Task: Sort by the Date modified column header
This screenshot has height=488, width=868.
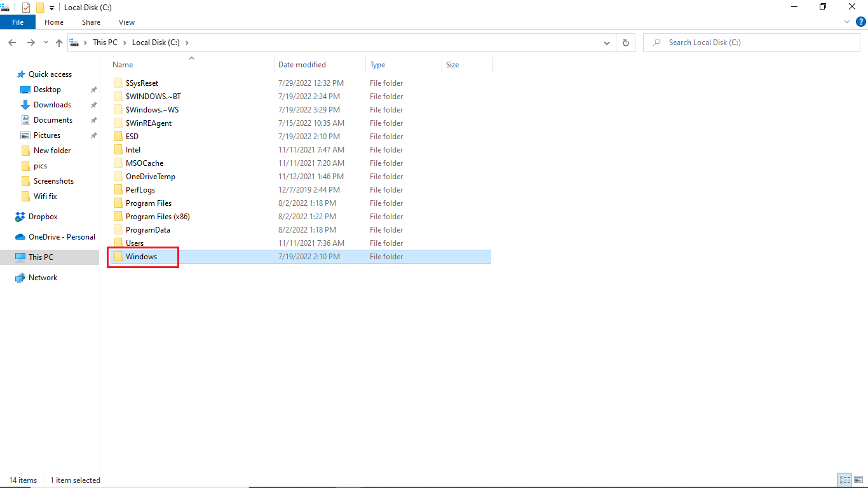Action: (302, 65)
